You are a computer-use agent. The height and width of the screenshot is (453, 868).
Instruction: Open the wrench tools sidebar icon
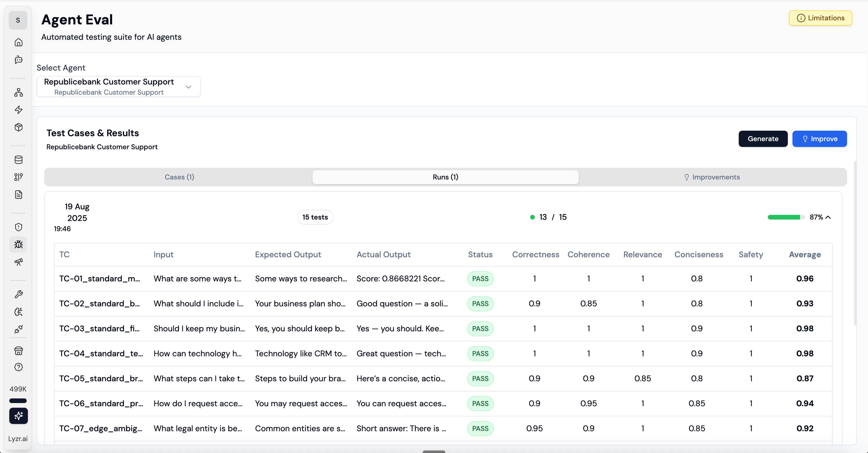[19, 294]
